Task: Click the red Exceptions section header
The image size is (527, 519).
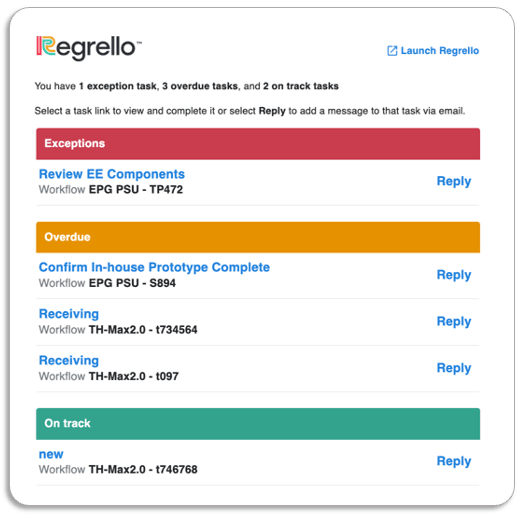Action: [258, 144]
